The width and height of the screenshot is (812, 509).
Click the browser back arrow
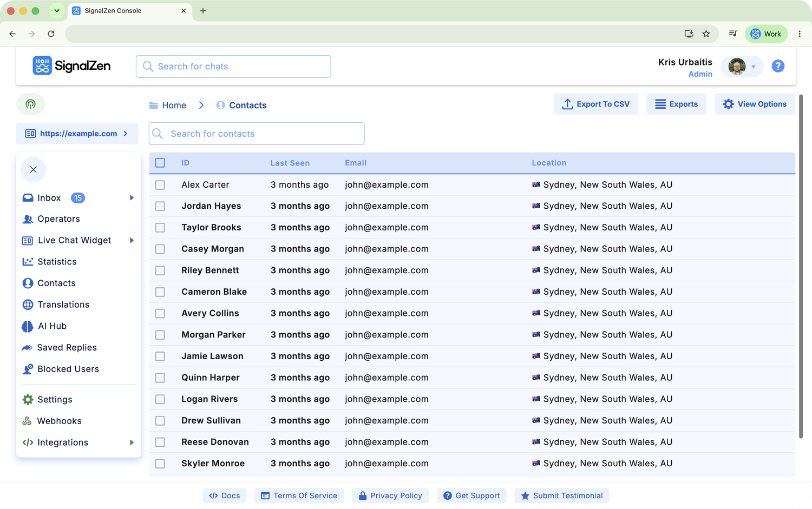(12, 34)
